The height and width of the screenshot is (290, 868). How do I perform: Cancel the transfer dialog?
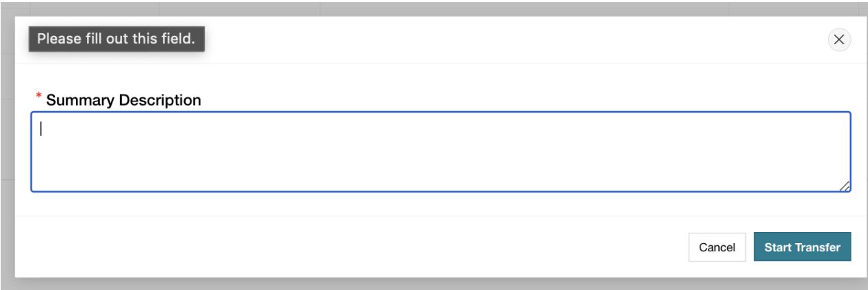[x=717, y=247]
